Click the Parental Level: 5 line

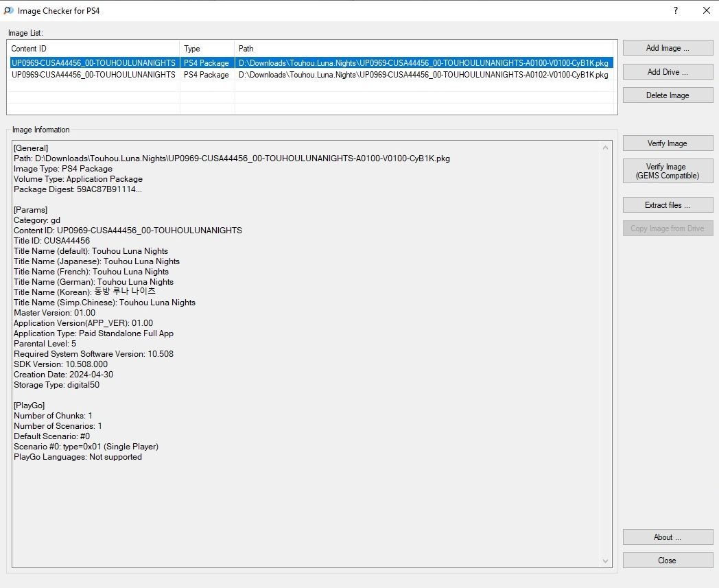tap(45, 344)
